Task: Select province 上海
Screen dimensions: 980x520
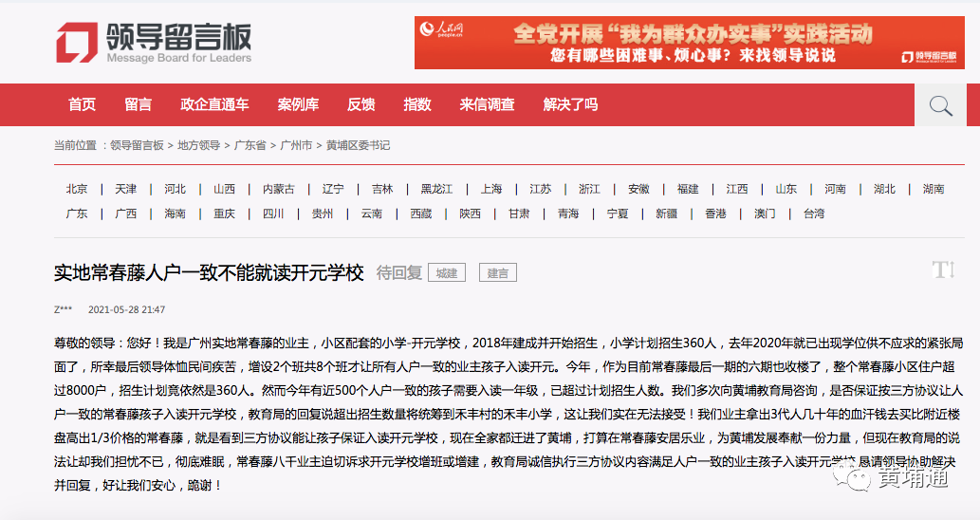Action: tap(491, 189)
